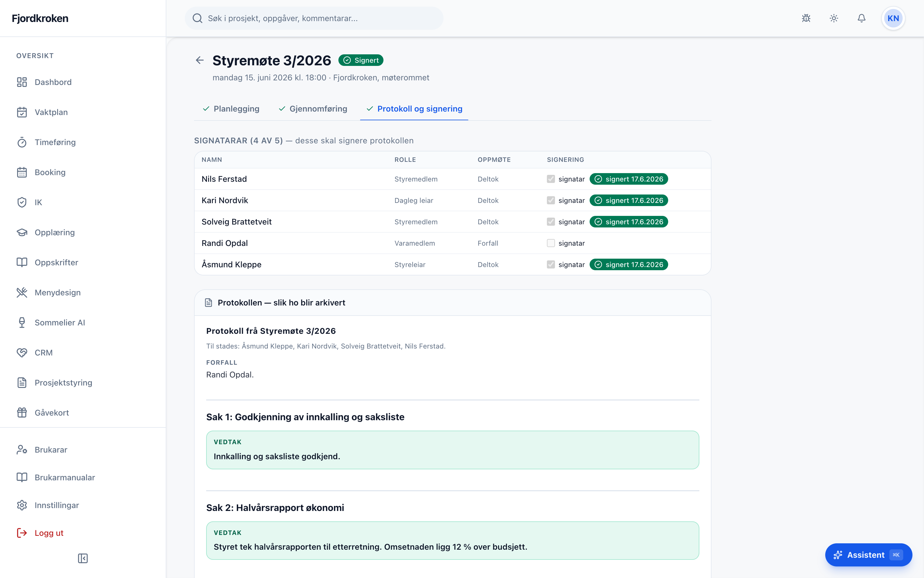The height and width of the screenshot is (578, 924).
Task: Open CRM in the sidebar
Action: click(83, 353)
